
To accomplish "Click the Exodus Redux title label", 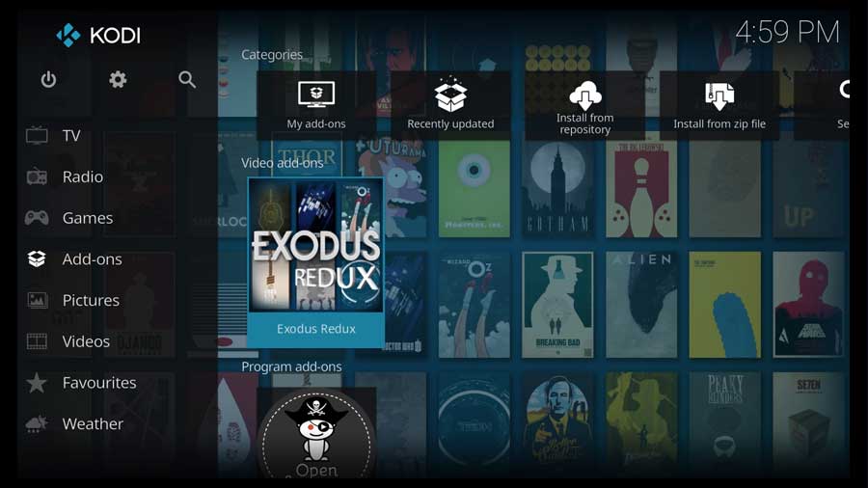I will [x=316, y=329].
